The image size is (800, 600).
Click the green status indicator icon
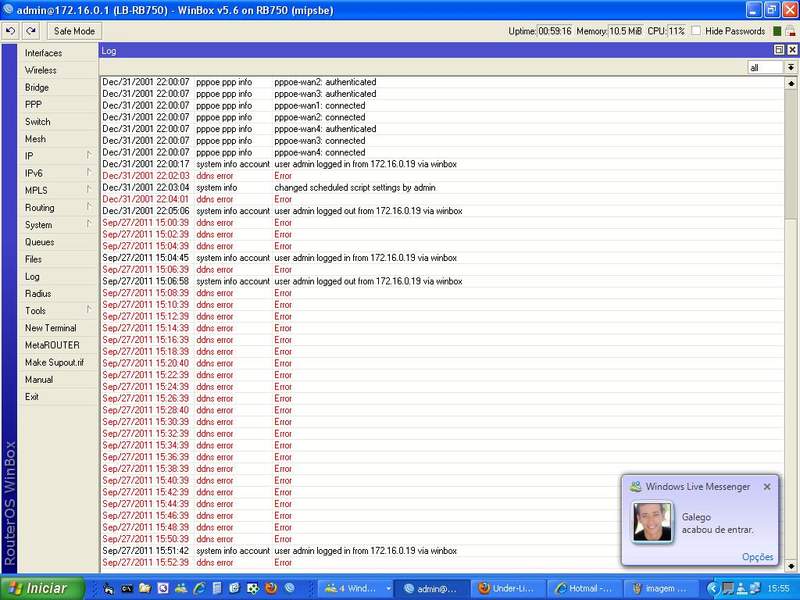[777, 31]
